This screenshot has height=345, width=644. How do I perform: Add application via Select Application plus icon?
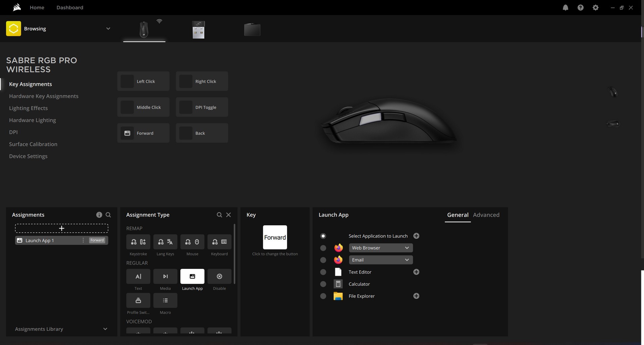coord(416,236)
